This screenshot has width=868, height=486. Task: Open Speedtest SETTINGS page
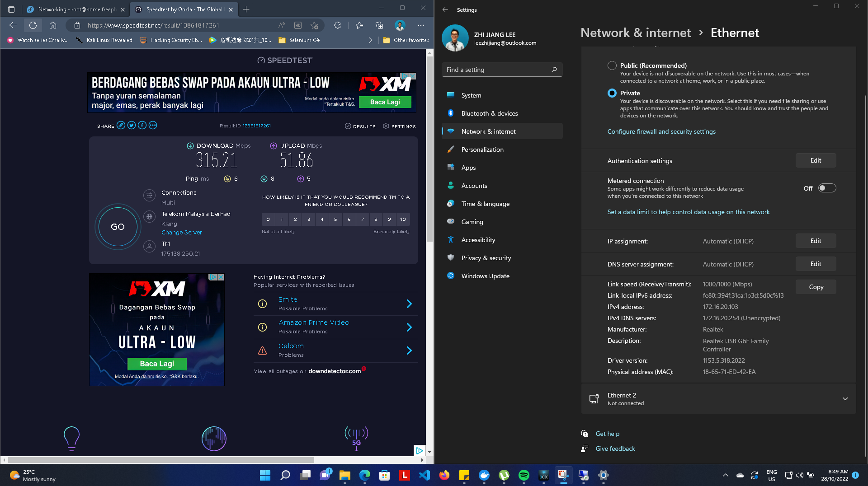[399, 126]
